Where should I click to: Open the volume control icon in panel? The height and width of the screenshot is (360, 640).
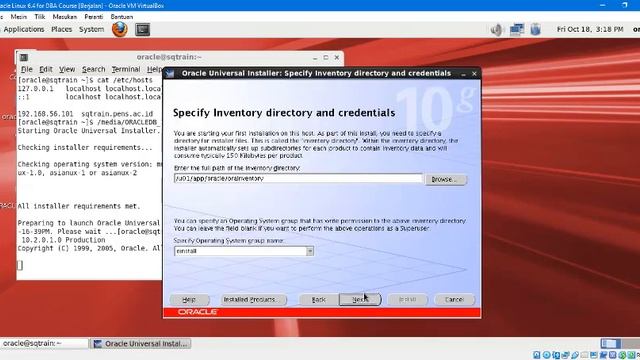497,29
